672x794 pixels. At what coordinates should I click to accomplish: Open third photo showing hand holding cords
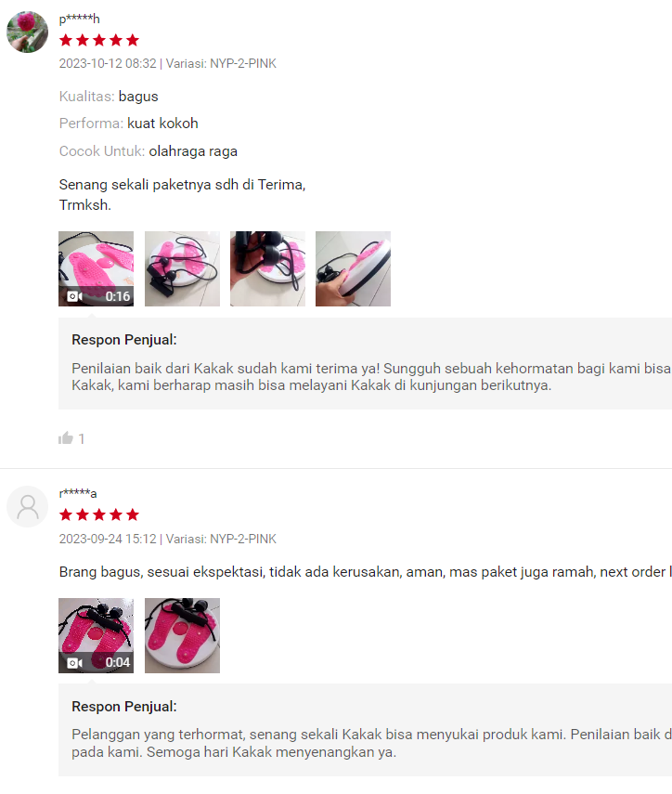pyautogui.click(x=267, y=269)
